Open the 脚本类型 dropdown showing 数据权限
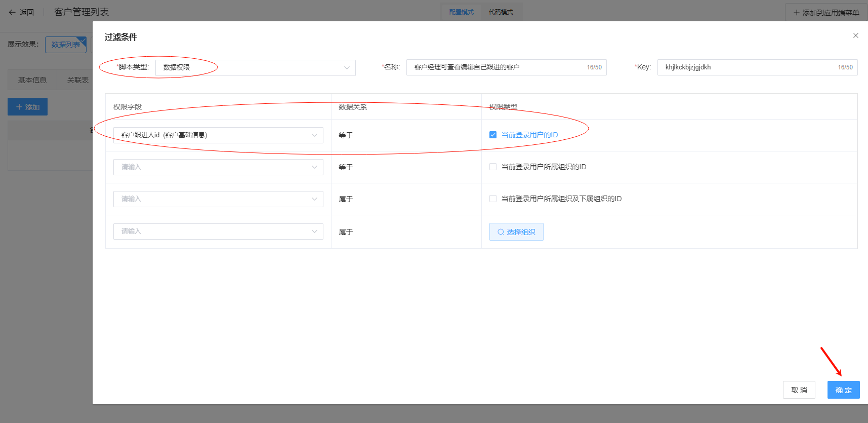 coord(255,67)
